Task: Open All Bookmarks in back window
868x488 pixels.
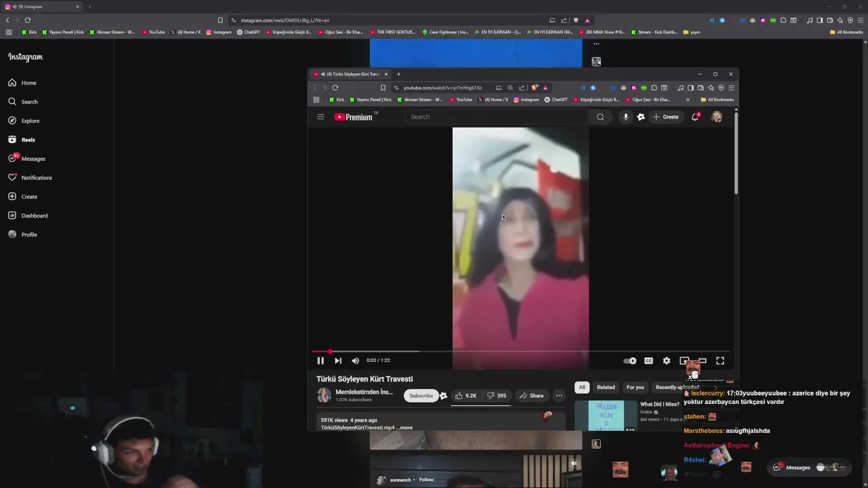Action: click(846, 32)
